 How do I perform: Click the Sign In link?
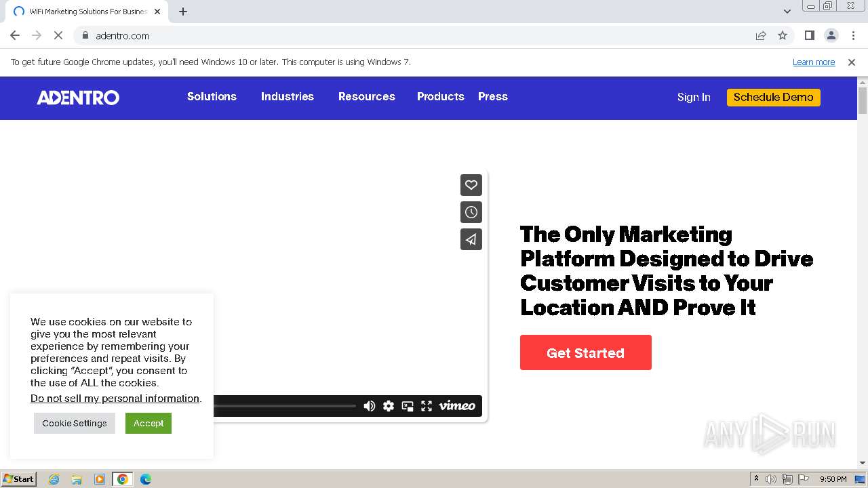694,97
